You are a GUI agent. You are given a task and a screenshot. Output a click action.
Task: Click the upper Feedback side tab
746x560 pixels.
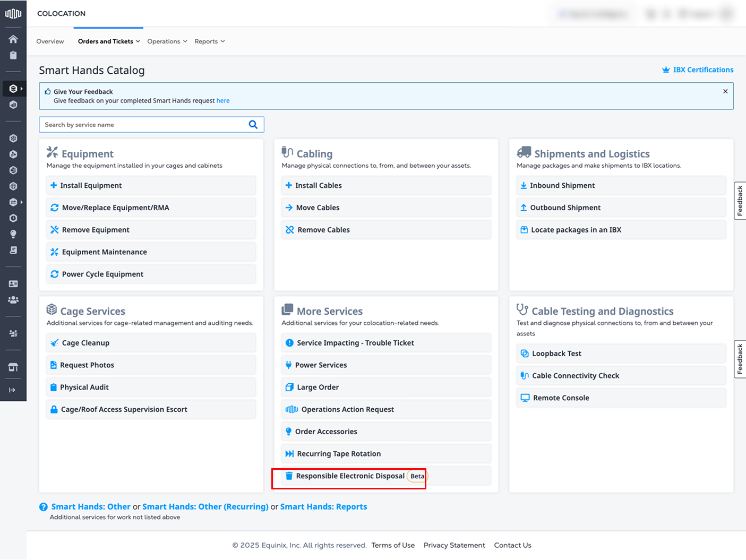click(740, 201)
